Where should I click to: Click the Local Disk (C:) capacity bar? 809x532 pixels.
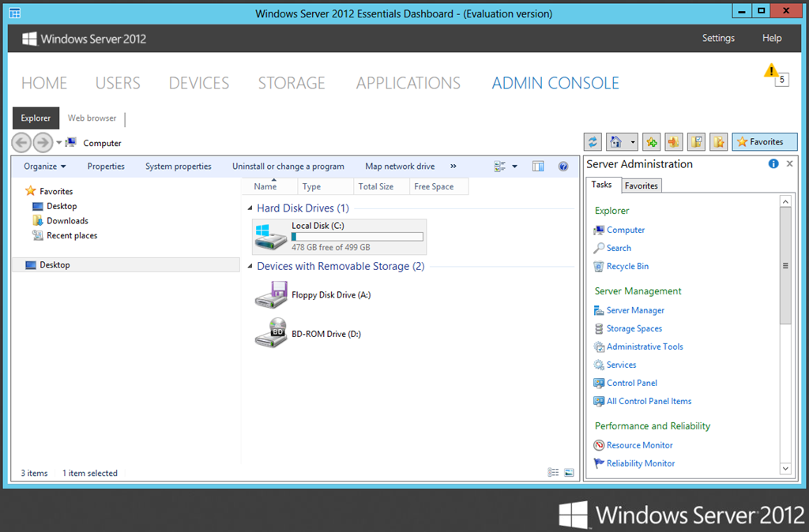(x=357, y=237)
